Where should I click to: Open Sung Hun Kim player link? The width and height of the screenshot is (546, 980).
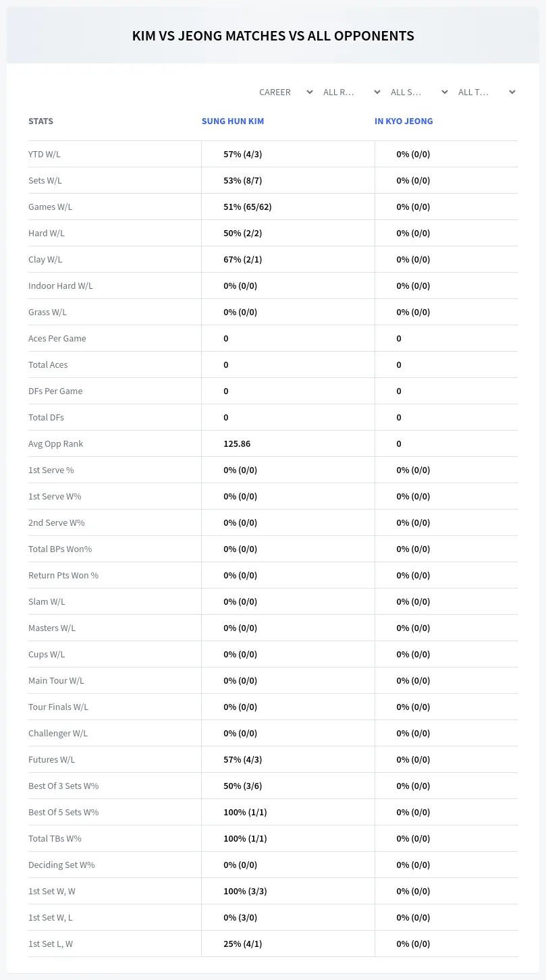tap(233, 121)
